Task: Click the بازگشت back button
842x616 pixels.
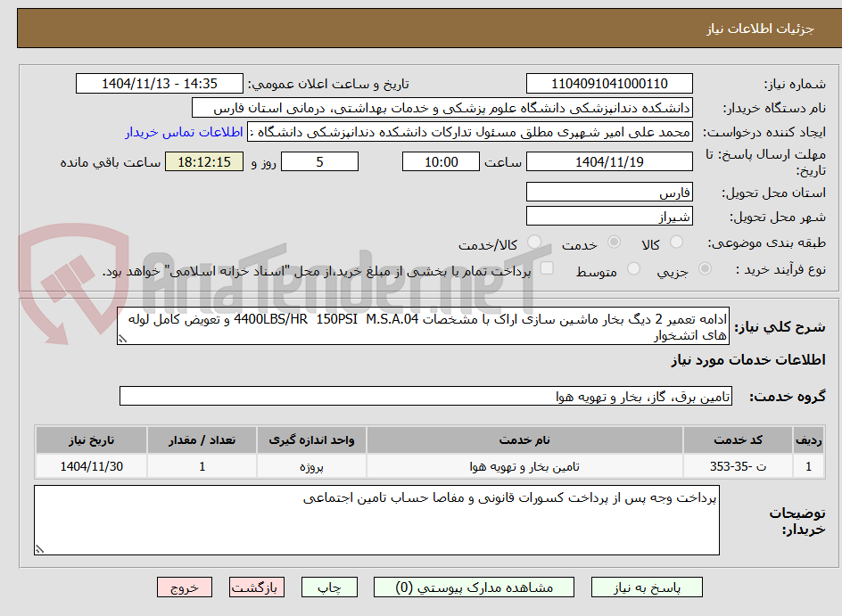Action: click(257, 587)
